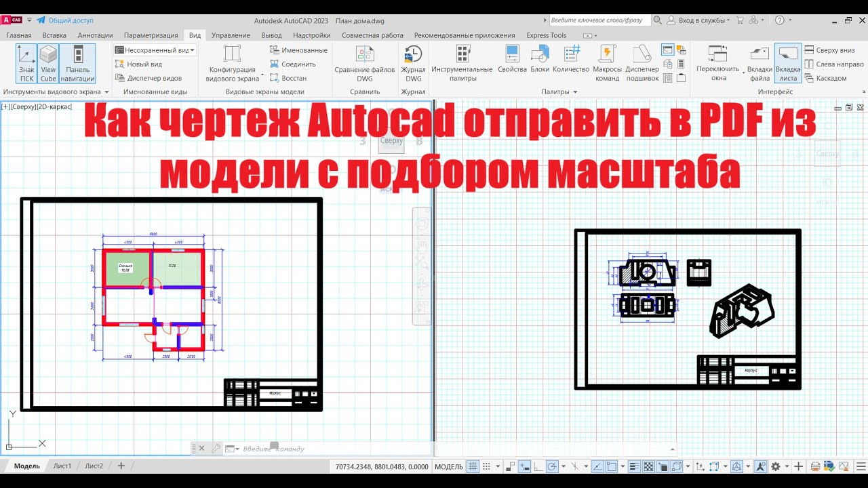Click Общий доступ share button
The height and width of the screenshot is (488, 868).
[x=65, y=20]
